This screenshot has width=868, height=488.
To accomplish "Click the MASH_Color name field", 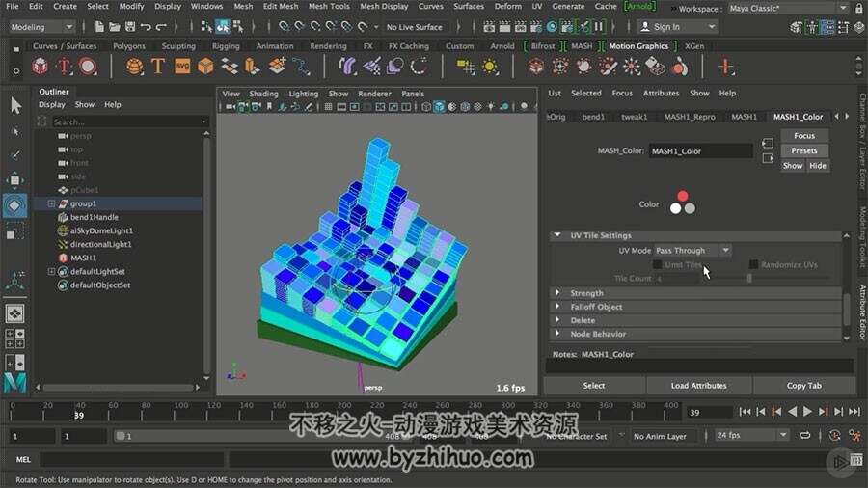I will (x=700, y=150).
